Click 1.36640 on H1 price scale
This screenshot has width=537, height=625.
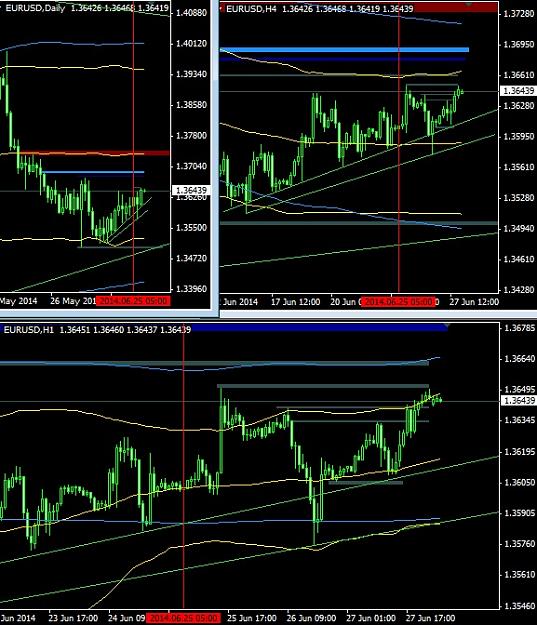click(520, 359)
